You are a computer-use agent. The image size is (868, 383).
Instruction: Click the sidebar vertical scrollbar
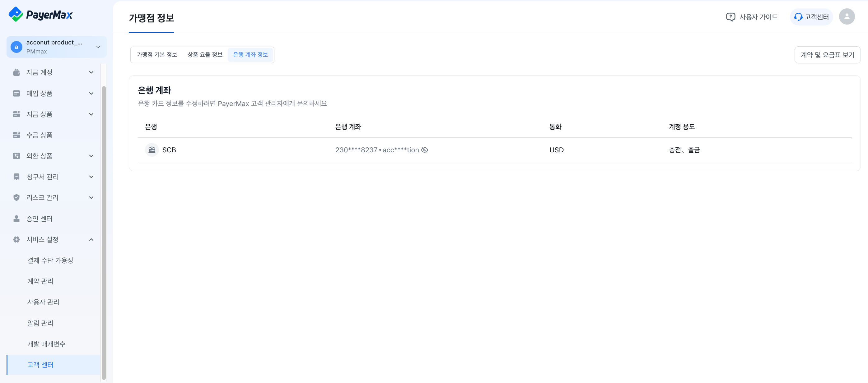pos(104,233)
